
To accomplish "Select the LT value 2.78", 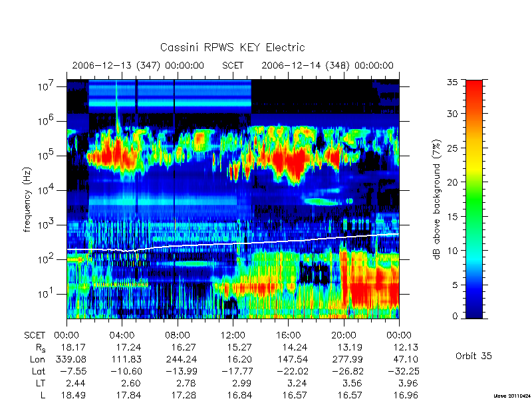I will 186,383.
